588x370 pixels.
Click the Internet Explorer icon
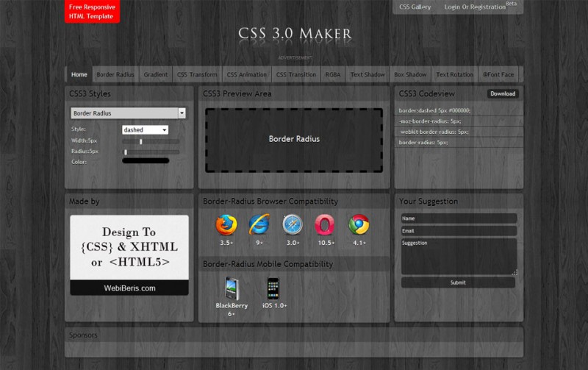[259, 224]
